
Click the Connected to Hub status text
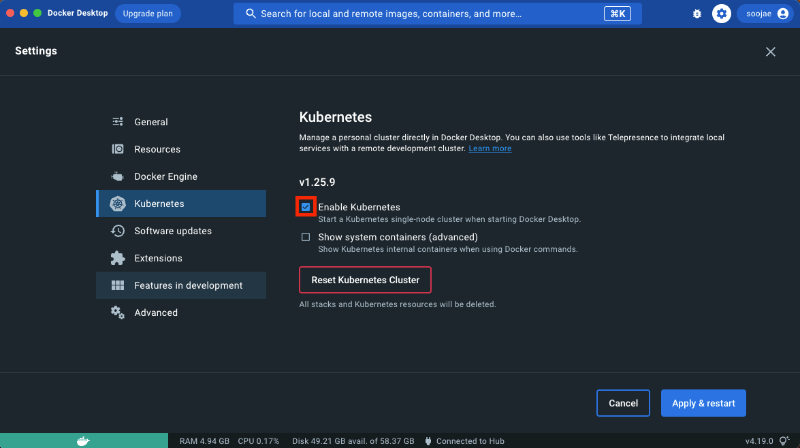point(470,441)
